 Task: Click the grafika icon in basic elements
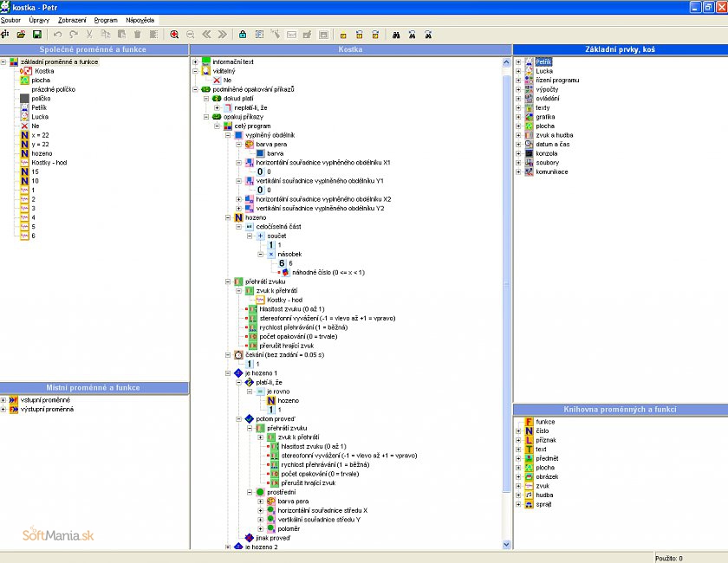tap(530, 117)
